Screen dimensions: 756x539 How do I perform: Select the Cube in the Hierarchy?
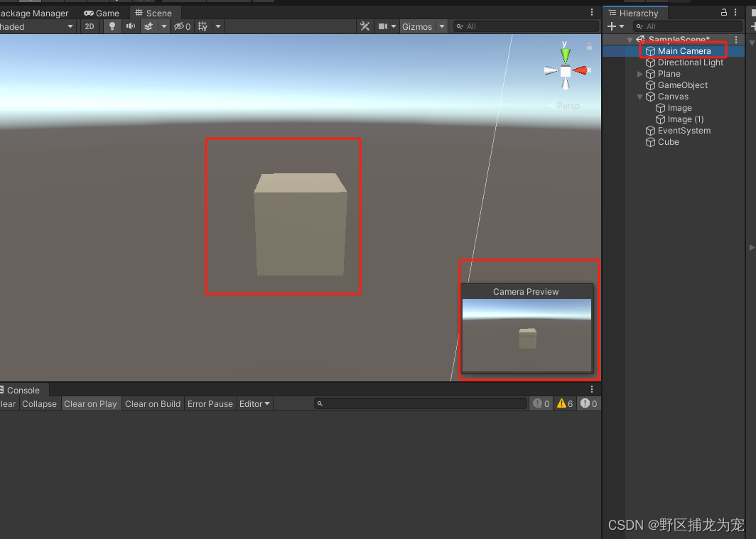(667, 142)
